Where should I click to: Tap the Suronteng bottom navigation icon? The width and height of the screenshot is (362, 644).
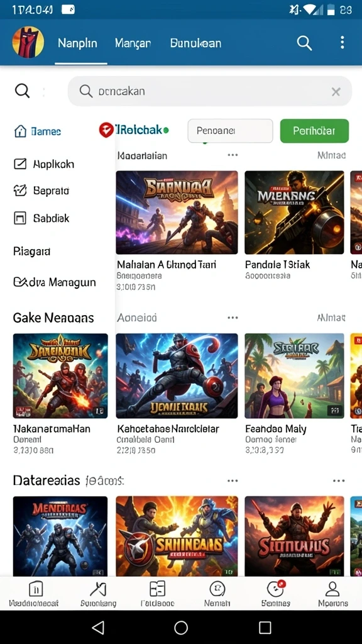(x=99, y=594)
